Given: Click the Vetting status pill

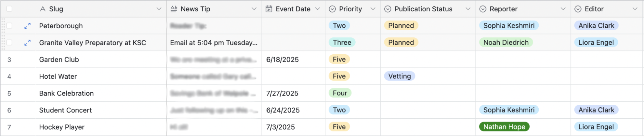Looking at the screenshot, I should click(x=399, y=76).
